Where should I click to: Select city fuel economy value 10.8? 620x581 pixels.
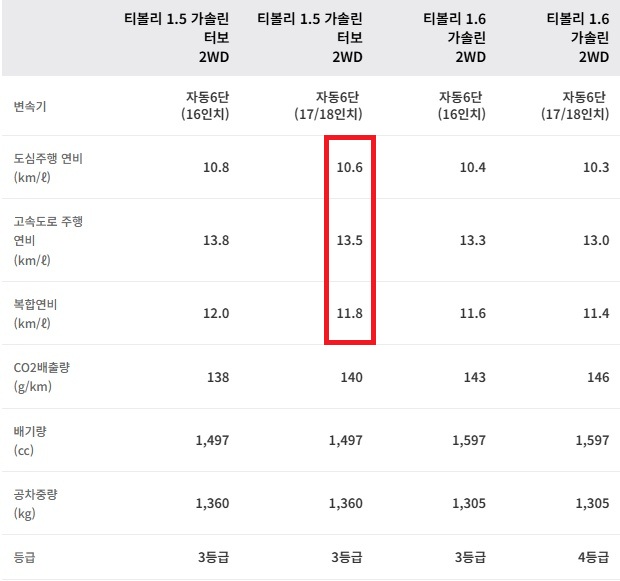(216, 167)
